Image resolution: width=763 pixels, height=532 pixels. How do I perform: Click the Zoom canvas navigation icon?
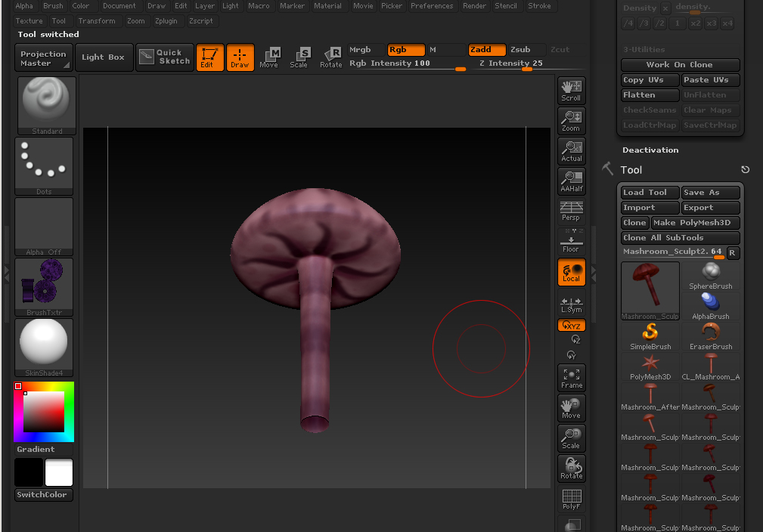click(571, 121)
